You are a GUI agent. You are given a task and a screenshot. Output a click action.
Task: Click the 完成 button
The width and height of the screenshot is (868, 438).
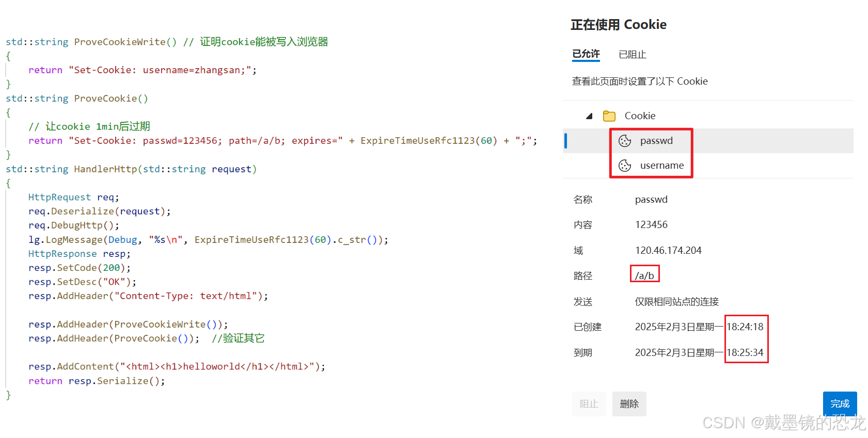(x=840, y=404)
